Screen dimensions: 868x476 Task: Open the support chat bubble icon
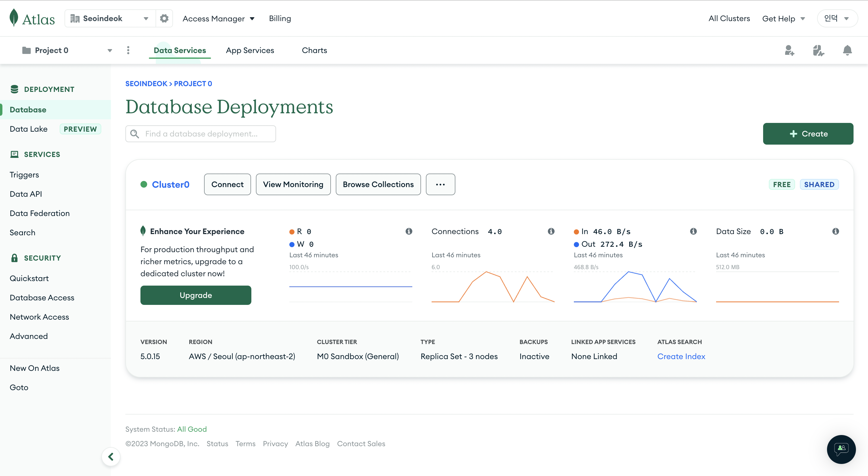click(x=841, y=449)
